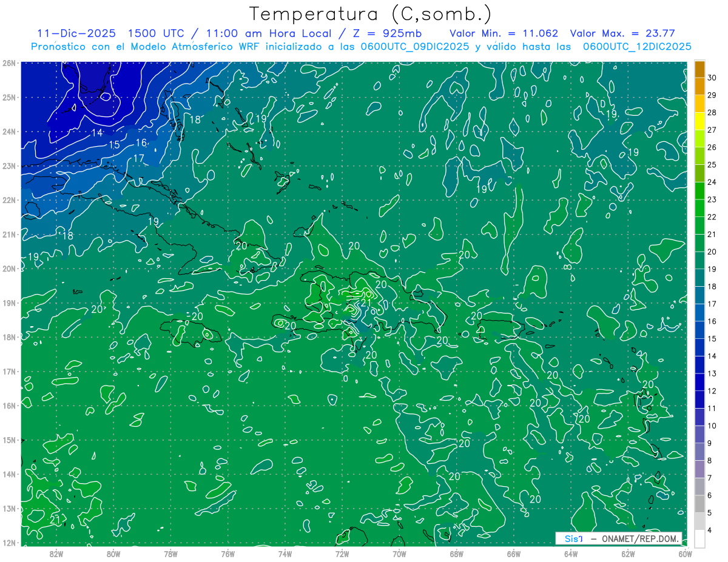Image resolution: width=728 pixels, height=562 pixels.
Task: Click the '25N' latitude axis label
Action: pos(8,97)
